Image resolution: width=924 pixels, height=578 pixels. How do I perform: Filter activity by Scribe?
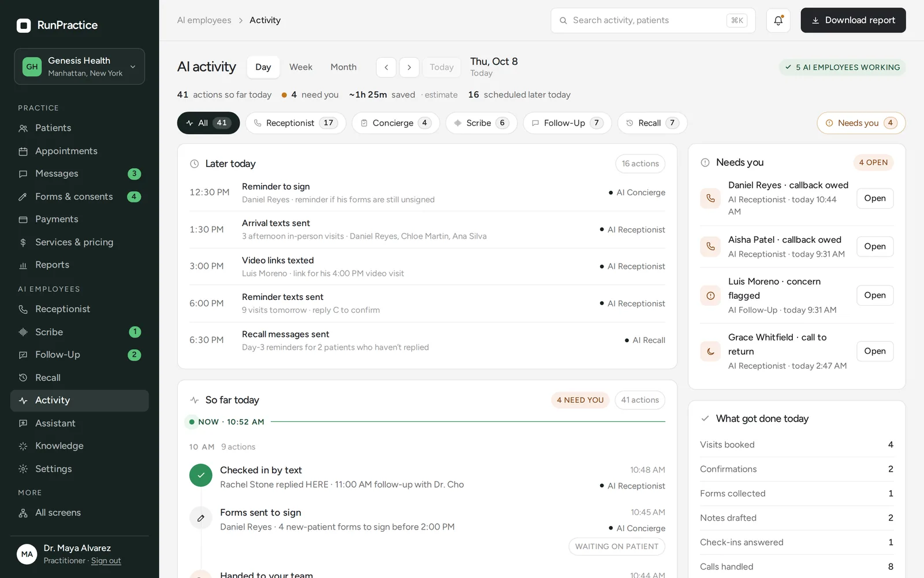point(481,123)
